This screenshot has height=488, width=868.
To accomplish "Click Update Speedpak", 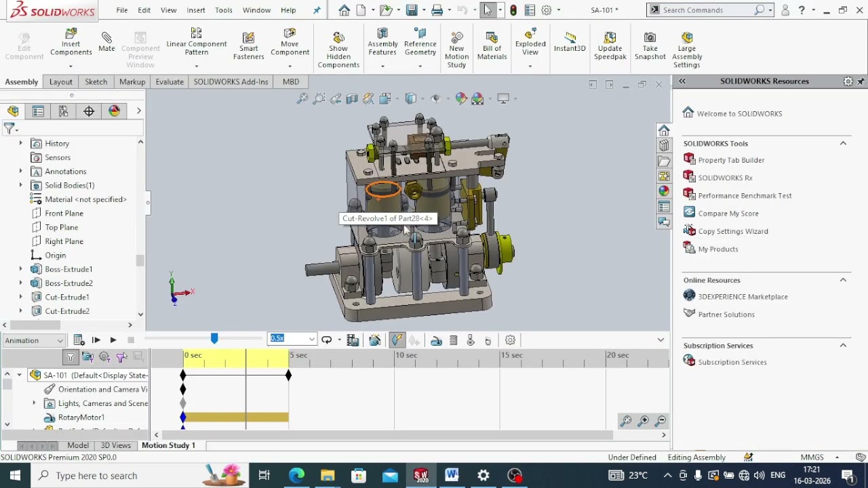I will 610,46.
